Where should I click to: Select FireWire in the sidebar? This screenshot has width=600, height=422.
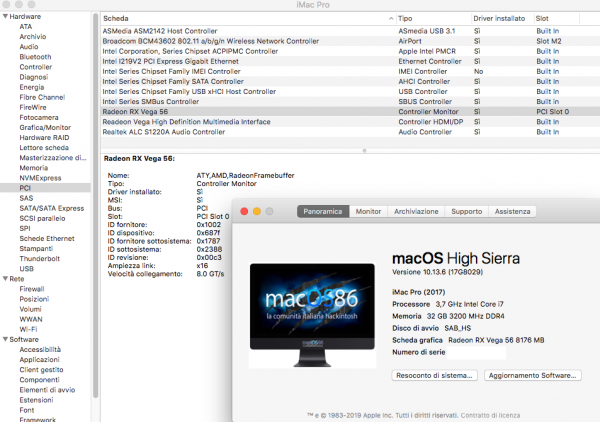(x=33, y=107)
